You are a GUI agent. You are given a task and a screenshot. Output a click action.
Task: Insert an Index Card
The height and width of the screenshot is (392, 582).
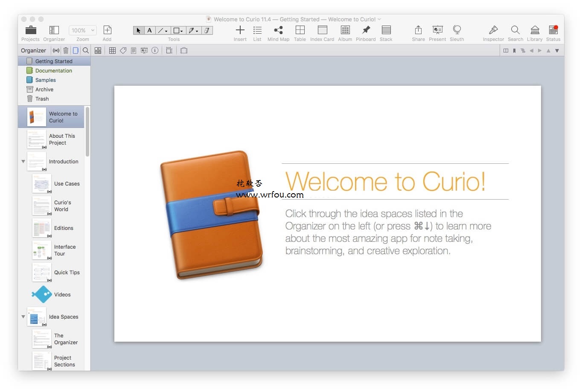(x=322, y=30)
